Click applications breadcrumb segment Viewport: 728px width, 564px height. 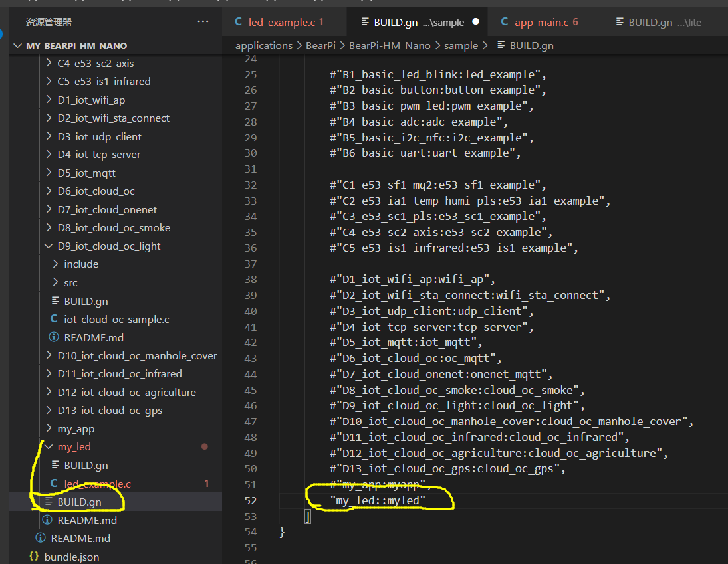point(264,45)
